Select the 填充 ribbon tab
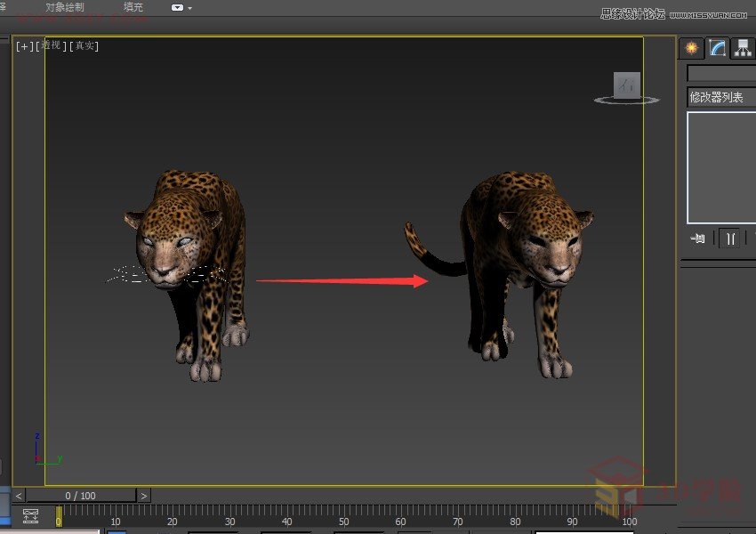 (133, 7)
